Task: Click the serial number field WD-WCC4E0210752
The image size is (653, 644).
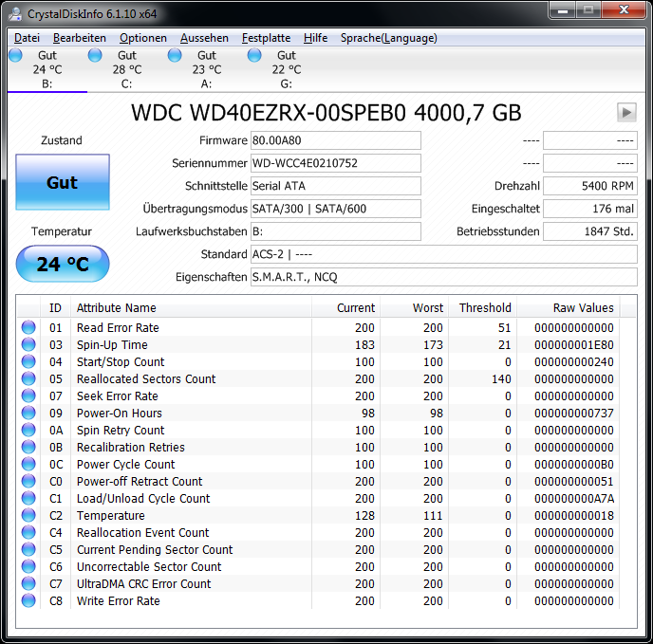Action: tap(336, 163)
